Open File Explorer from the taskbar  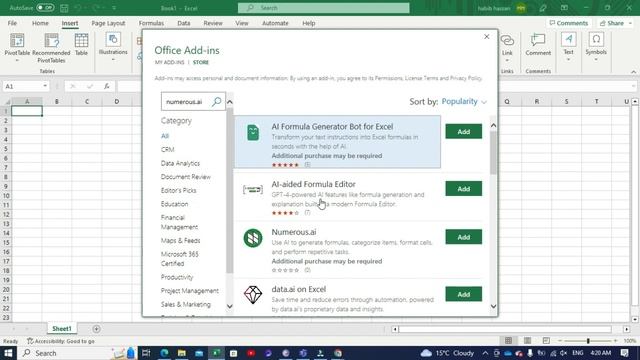(182, 353)
